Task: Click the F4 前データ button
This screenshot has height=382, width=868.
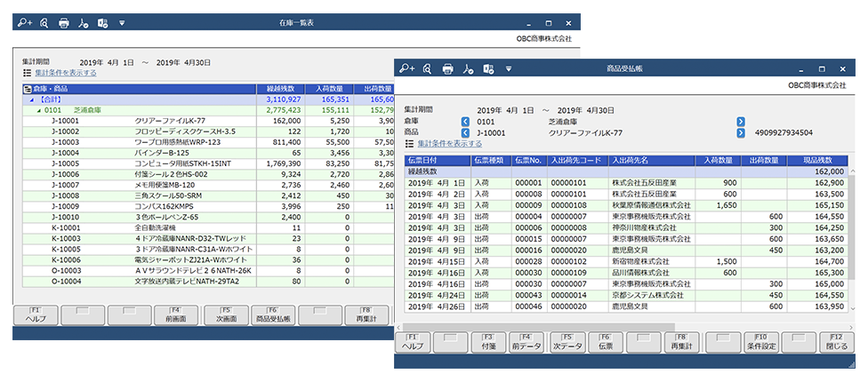Action: pos(526,343)
